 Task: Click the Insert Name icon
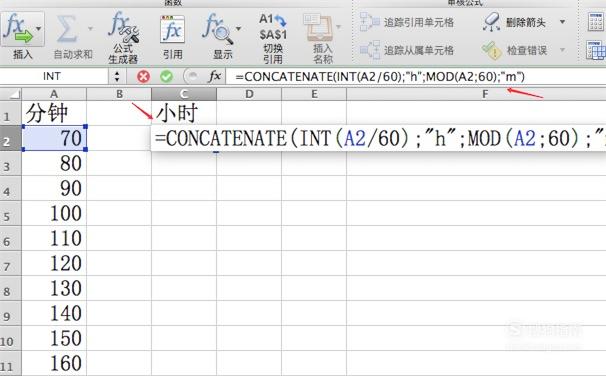point(318,28)
